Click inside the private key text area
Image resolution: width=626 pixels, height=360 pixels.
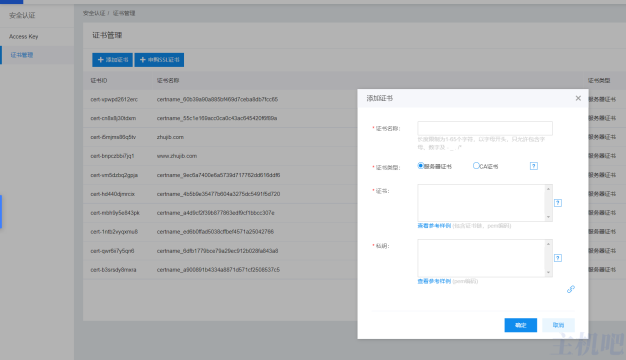click(x=481, y=258)
